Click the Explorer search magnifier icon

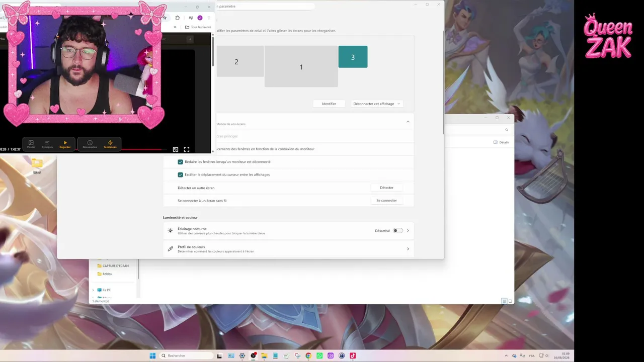click(507, 130)
